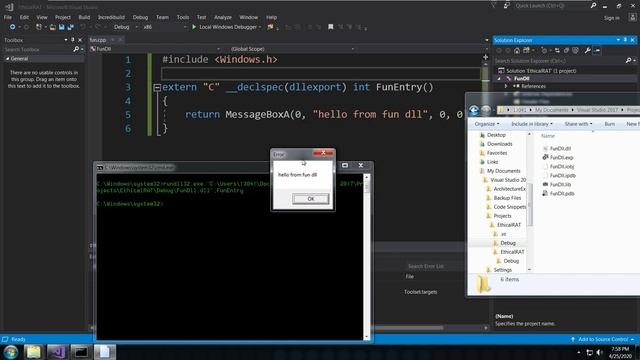Click the Forward arrow in the file explorer window

486,110
